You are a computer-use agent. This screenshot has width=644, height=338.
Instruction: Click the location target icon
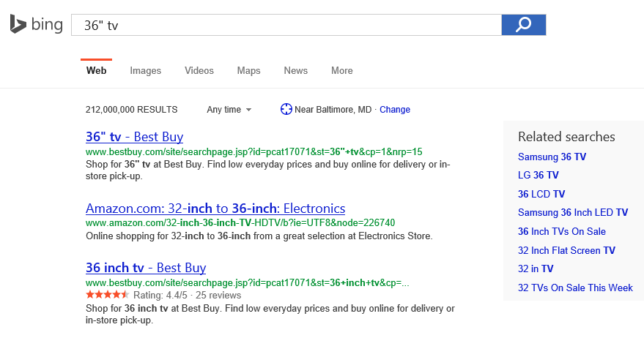coord(286,110)
